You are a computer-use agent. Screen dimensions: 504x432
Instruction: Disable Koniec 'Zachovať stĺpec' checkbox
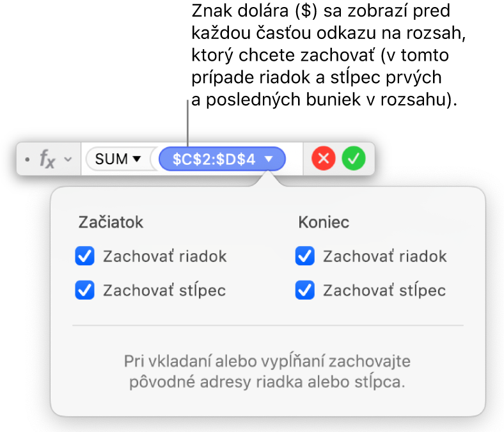tap(304, 291)
